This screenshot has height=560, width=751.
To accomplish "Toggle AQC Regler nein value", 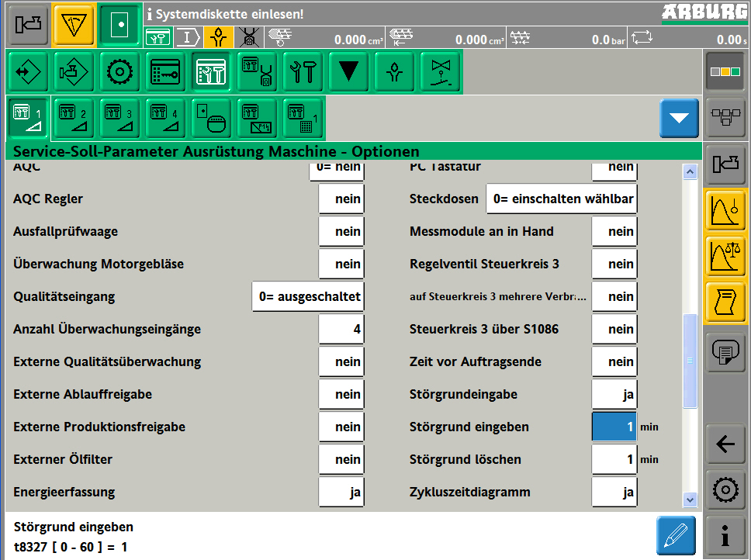I will [x=341, y=199].
